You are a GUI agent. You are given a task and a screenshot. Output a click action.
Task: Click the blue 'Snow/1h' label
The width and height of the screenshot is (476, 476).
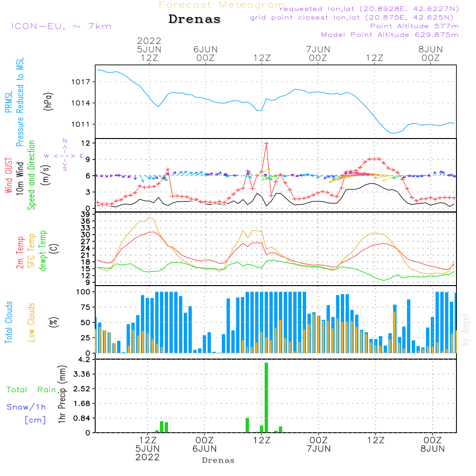26,407
